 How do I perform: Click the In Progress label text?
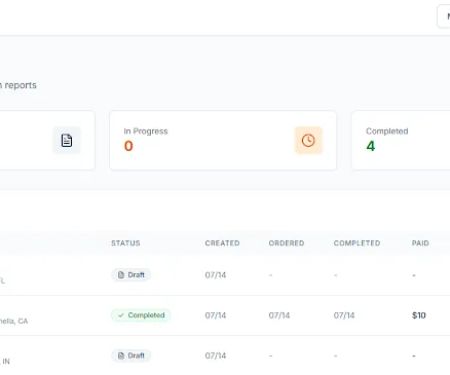(x=146, y=131)
